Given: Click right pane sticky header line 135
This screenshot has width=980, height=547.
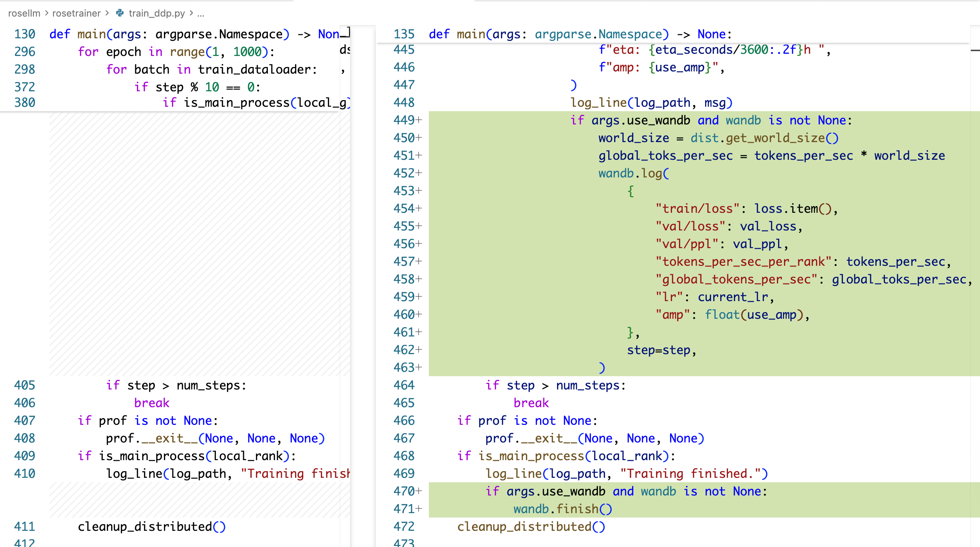Looking at the screenshot, I should [x=580, y=34].
